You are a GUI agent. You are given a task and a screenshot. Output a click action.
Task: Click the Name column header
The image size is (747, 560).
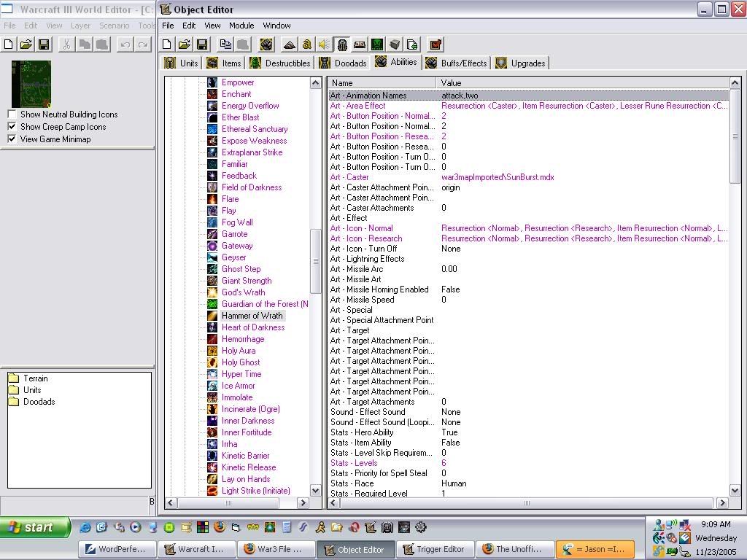point(382,83)
